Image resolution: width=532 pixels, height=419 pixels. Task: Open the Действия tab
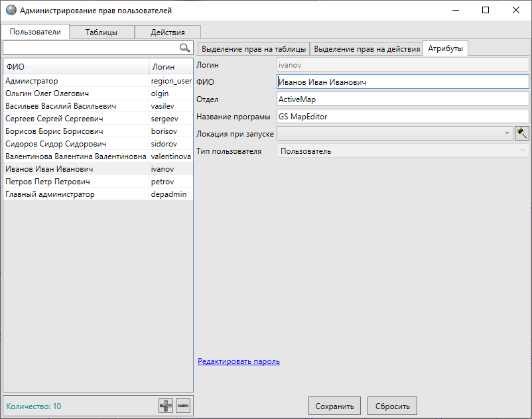(167, 32)
